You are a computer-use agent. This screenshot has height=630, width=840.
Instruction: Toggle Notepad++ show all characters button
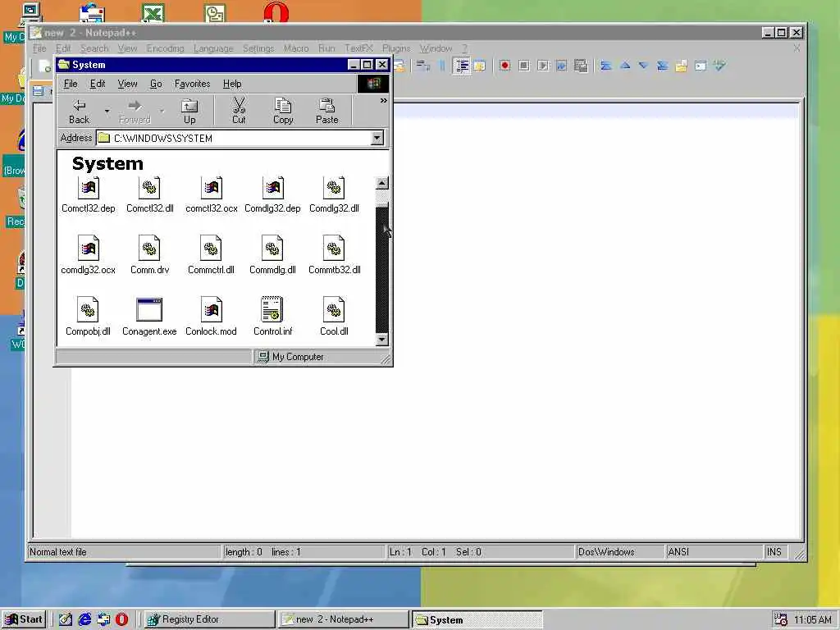442,66
